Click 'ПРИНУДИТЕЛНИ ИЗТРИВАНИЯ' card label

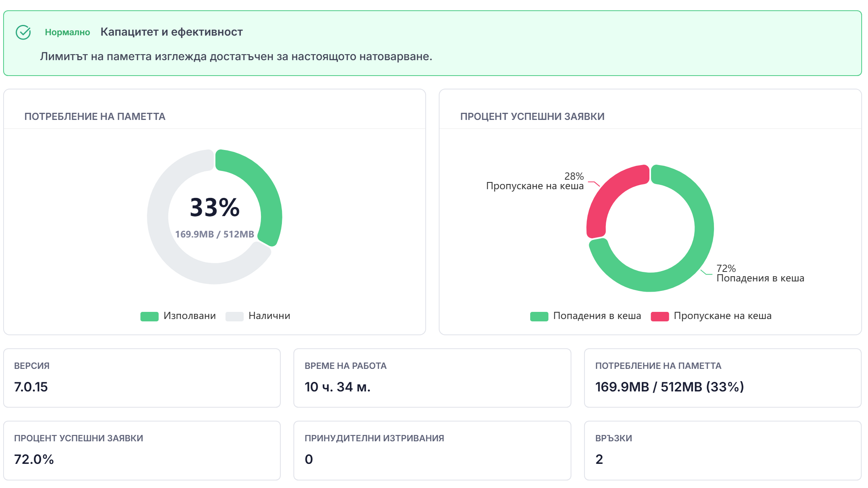pos(374,438)
